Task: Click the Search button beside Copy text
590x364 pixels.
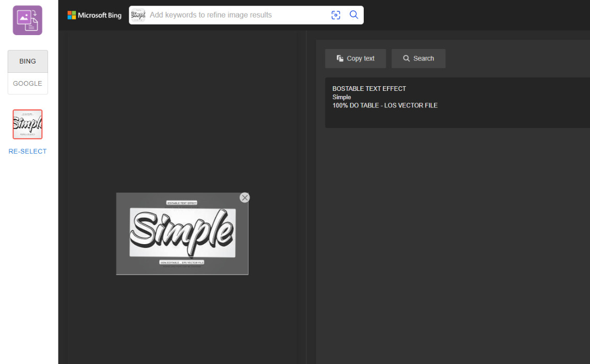Action: pyautogui.click(x=418, y=58)
